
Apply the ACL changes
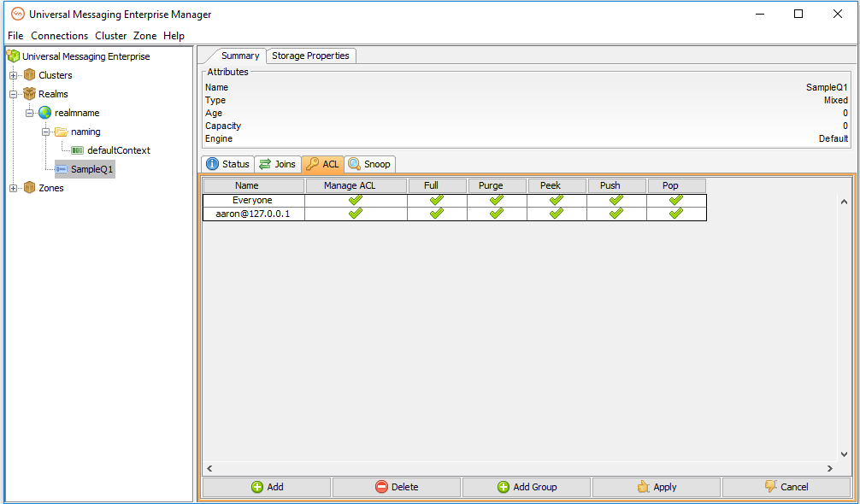click(657, 486)
